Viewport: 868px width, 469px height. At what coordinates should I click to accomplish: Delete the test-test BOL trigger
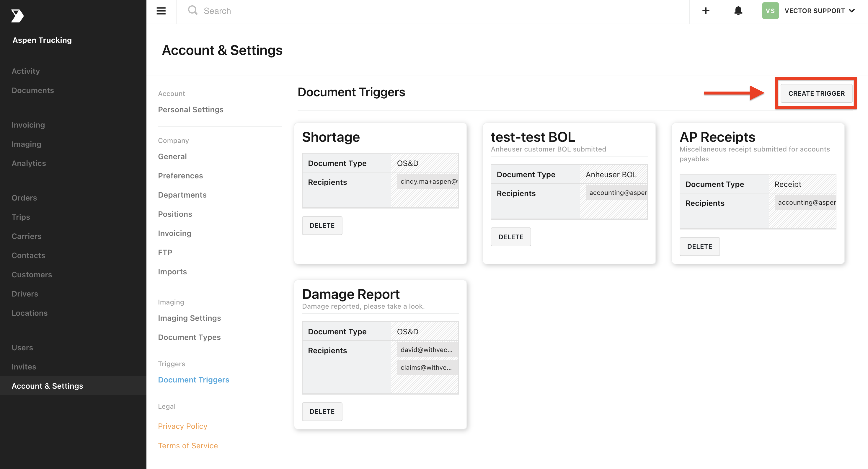tap(510, 237)
